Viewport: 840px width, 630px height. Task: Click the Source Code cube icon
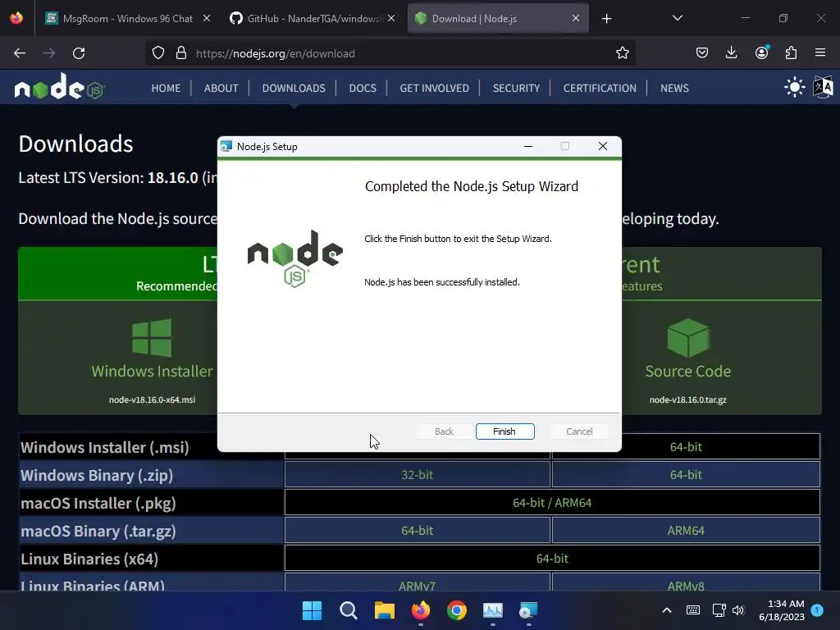(x=688, y=337)
